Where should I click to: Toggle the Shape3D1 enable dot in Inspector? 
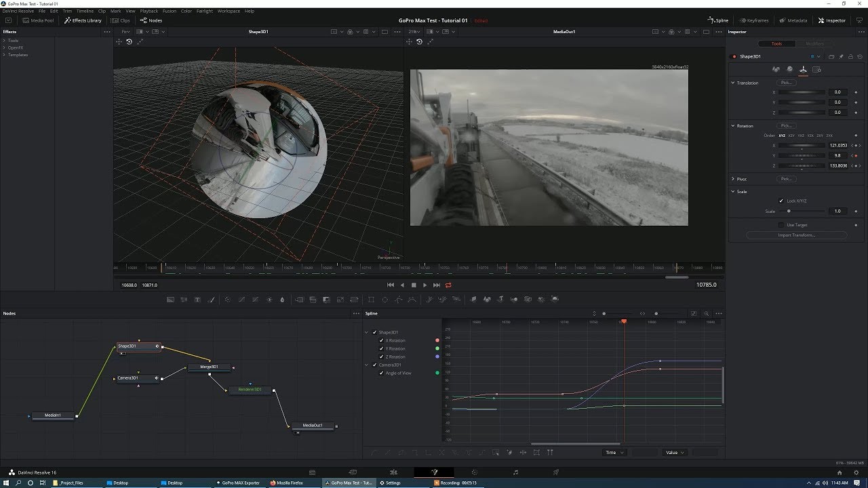[x=734, y=57]
